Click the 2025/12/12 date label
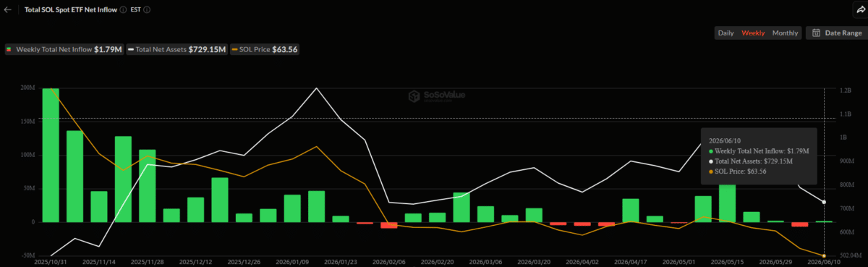 [195, 263]
